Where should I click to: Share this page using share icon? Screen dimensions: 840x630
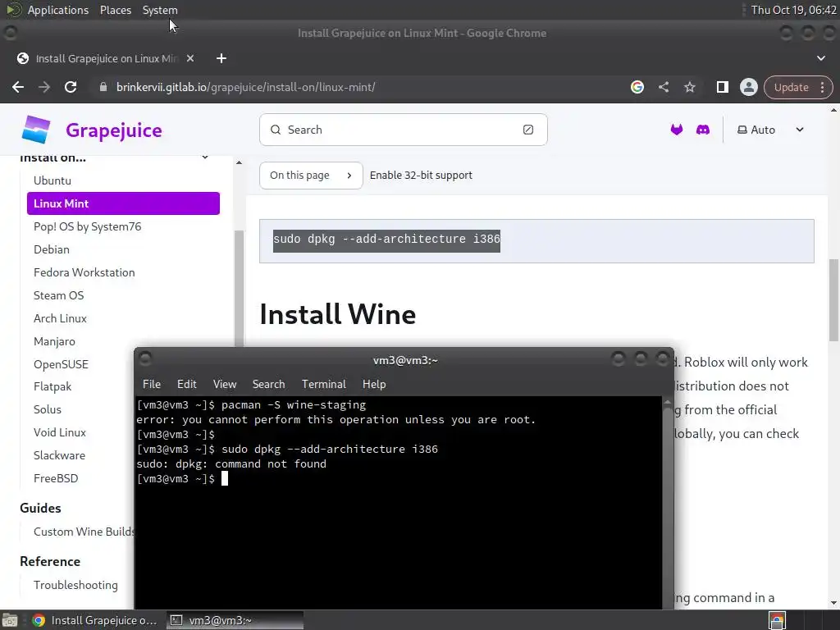[x=663, y=87]
